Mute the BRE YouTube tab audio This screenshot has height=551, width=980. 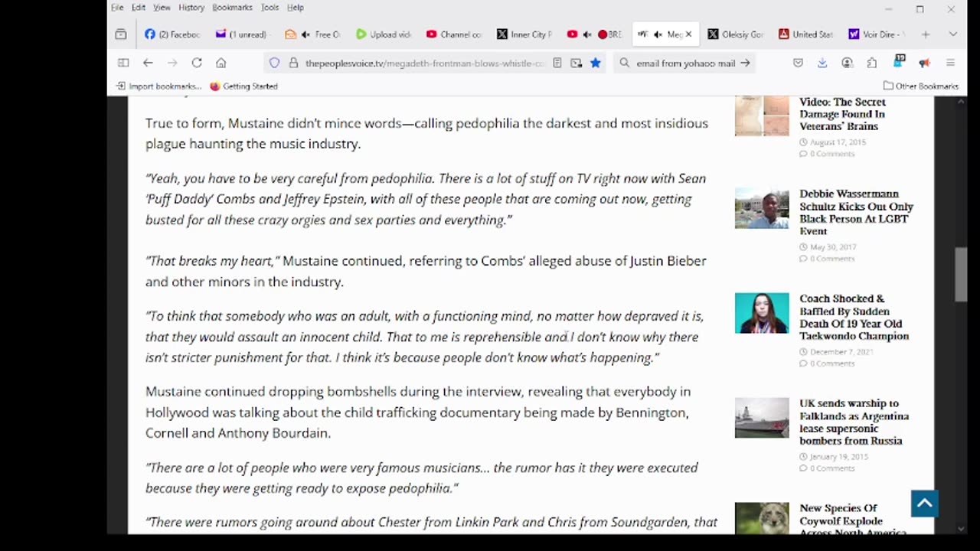click(587, 34)
